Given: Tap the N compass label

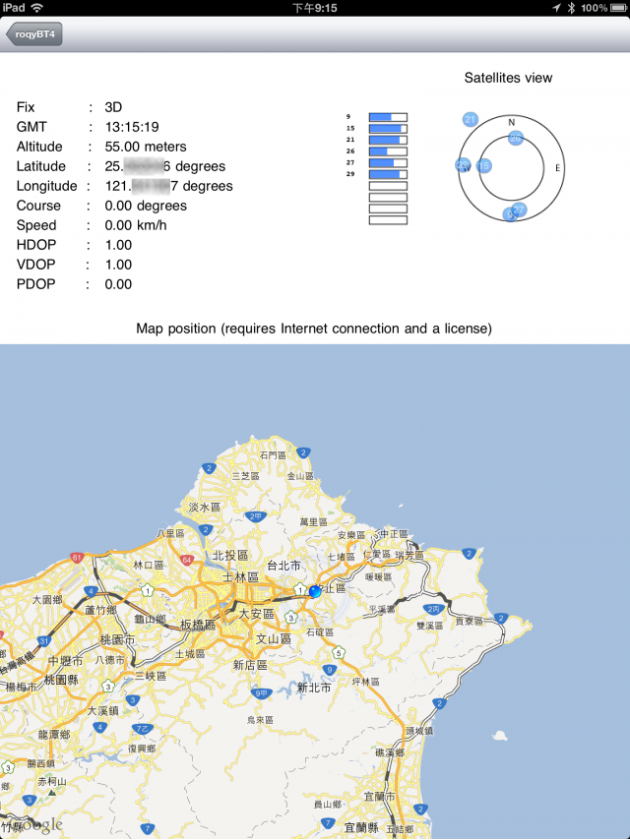Looking at the screenshot, I should click(512, 122).
